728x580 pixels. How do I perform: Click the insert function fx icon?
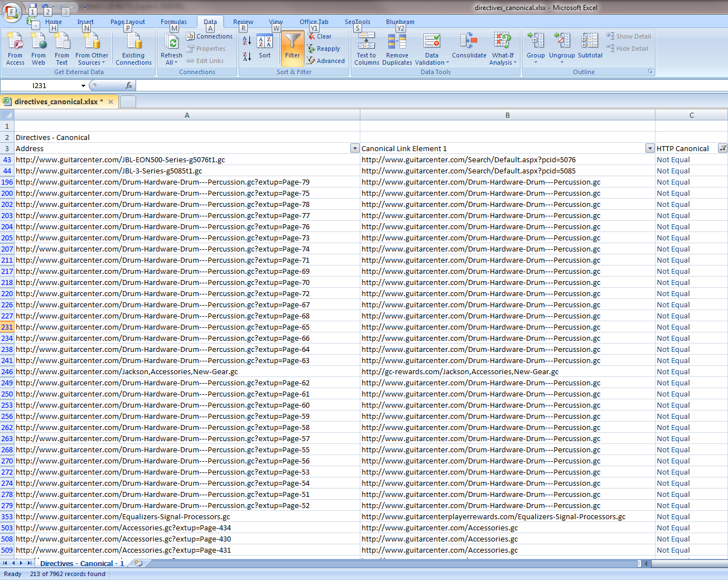[129, 85]
